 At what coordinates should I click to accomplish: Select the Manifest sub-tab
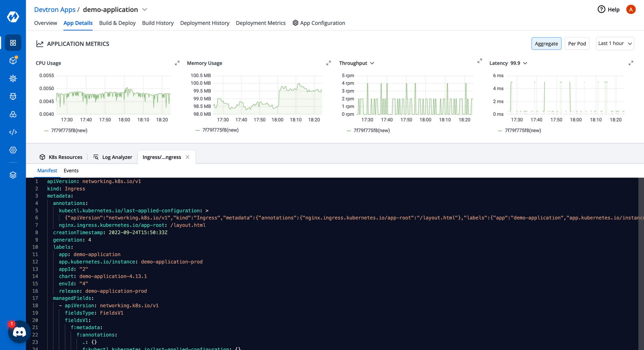coord(47,170)
